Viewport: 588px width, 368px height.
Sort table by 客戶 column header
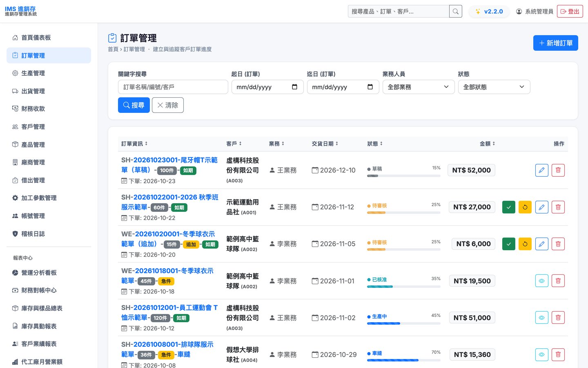click(234, 144)
